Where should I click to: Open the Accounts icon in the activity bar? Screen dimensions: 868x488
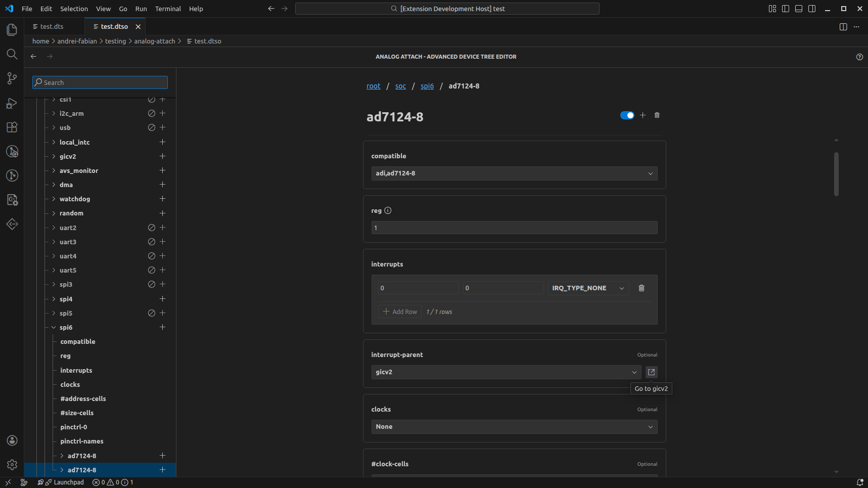(x=12, y=440)
